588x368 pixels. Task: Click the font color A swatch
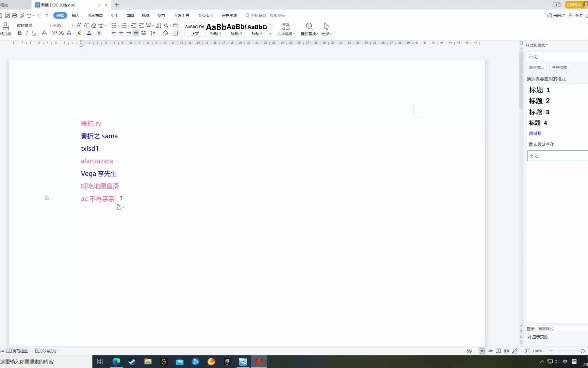89,33
